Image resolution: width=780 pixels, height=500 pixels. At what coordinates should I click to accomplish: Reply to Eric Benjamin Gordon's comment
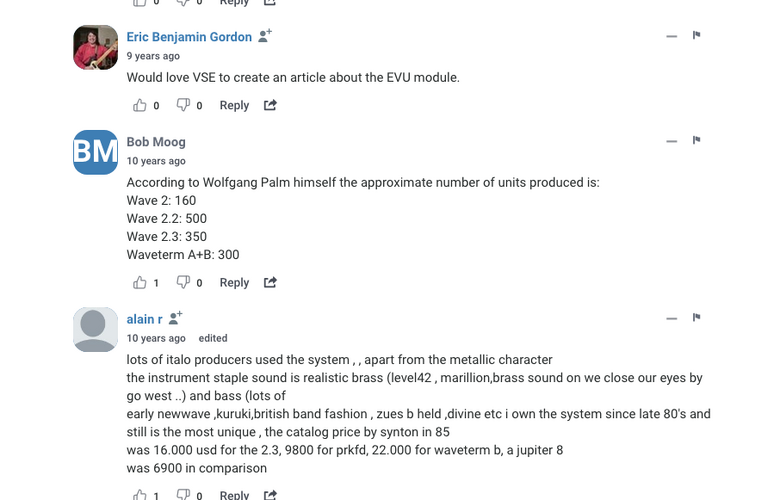coord(234,105)
